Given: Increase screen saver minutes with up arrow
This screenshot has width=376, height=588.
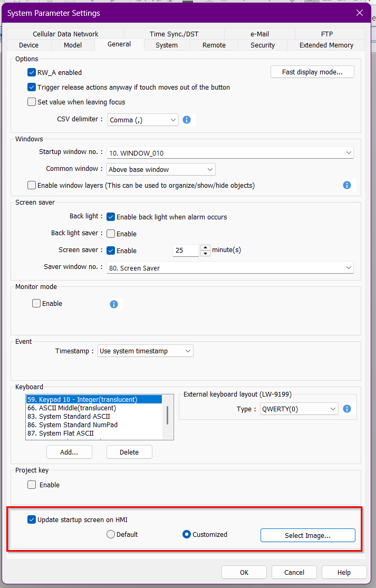Looking at the screenshot, I should click(x=205, y=247).
